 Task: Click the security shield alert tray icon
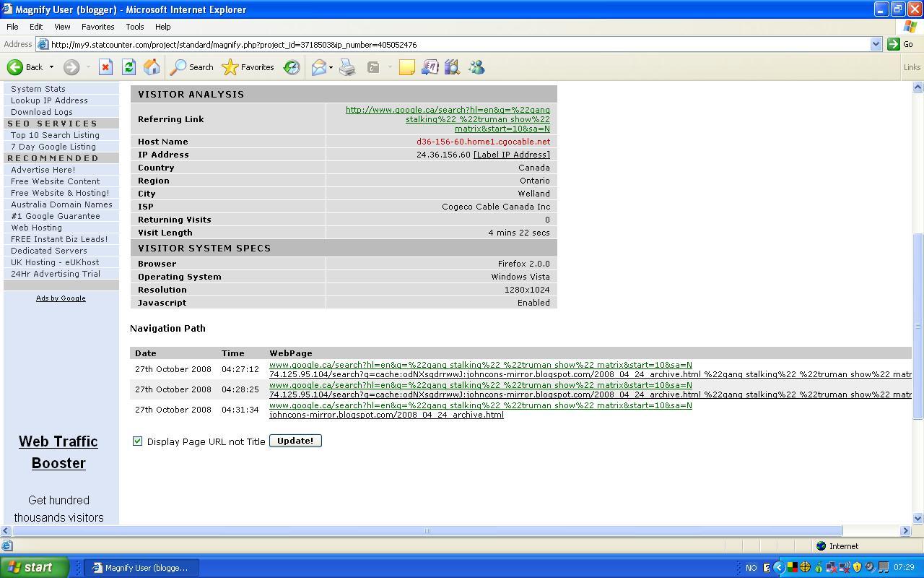pyautogui.click(x=857, y=567)
